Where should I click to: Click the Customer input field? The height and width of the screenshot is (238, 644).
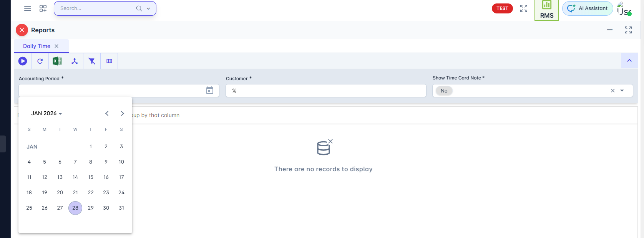pyautogui.click(x=326, y=91)
